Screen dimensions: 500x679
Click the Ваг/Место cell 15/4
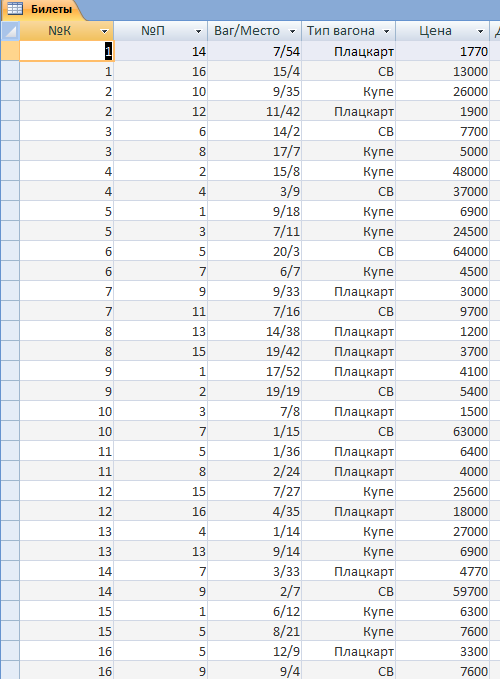coord(255,71)
